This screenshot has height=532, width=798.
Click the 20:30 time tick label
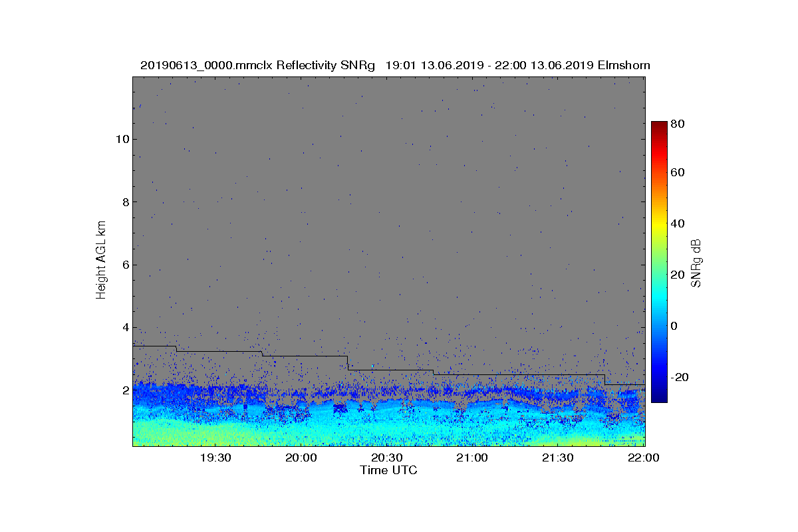coord(387,458)
